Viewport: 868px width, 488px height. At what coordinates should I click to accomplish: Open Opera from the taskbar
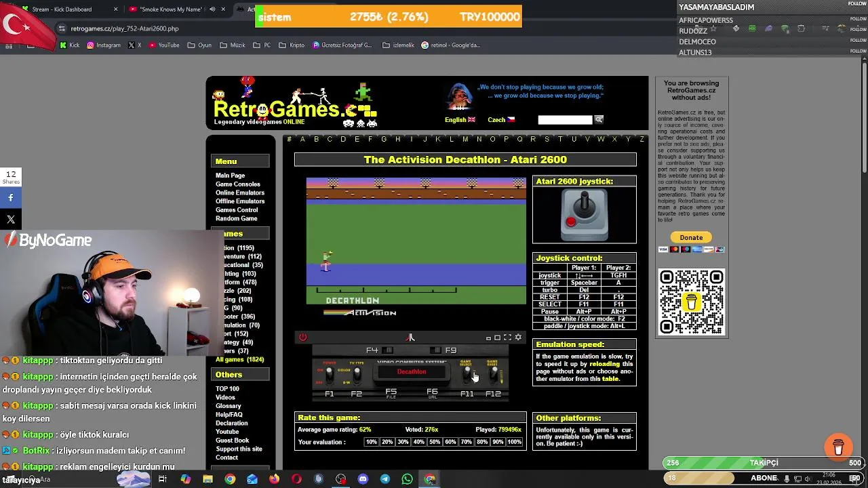(x=296, y=479)
